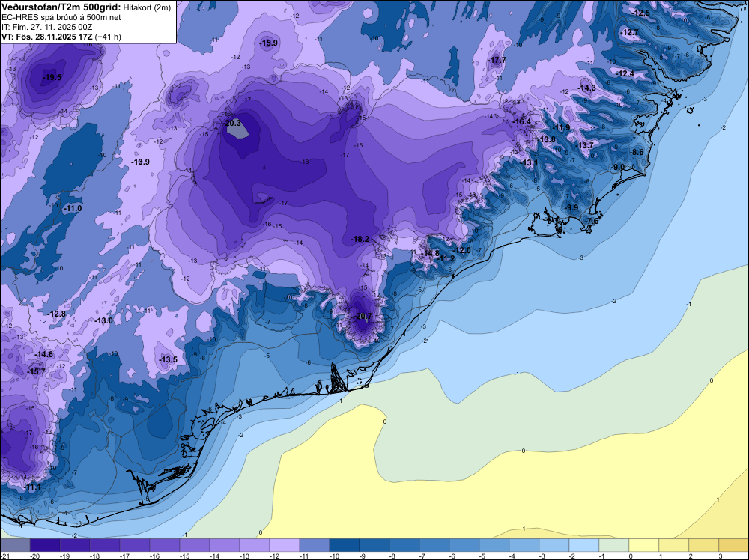Click the bold -9.0 coastal value
Viewport: 749px width, 560px height.
[x=618, y=167]
